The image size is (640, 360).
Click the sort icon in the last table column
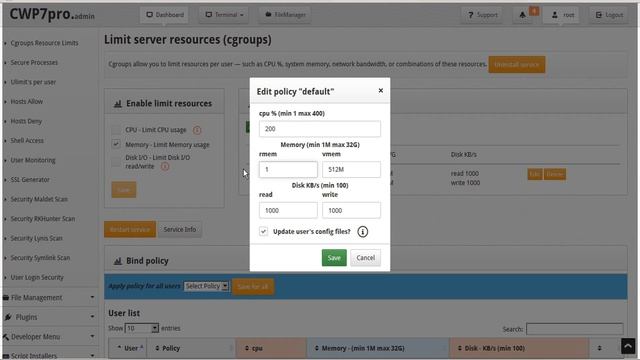(x=600, y=348)
